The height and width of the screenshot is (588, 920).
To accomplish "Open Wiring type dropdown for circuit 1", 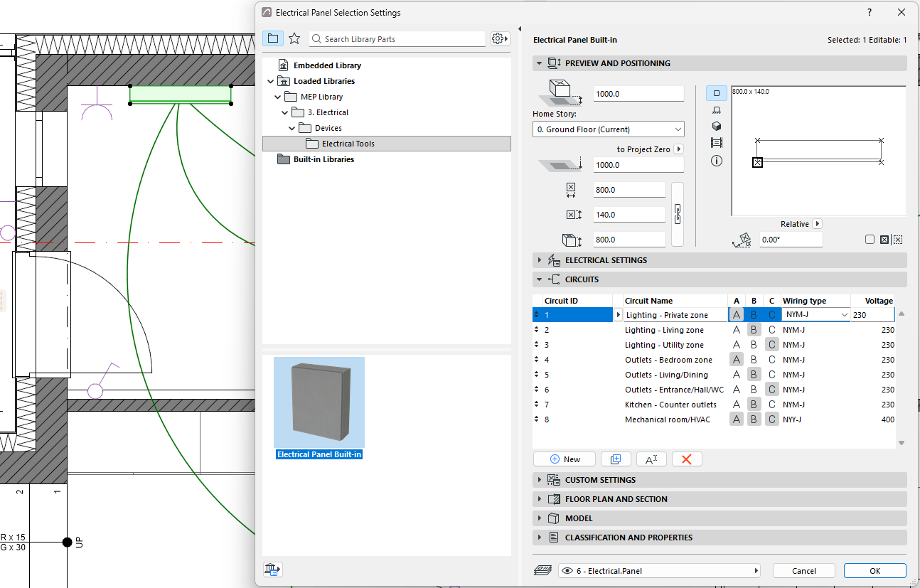I will click(x=816, y=315).
